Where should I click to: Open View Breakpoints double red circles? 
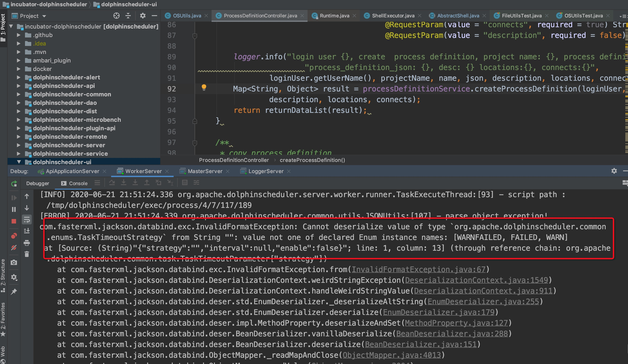(14, 236)
